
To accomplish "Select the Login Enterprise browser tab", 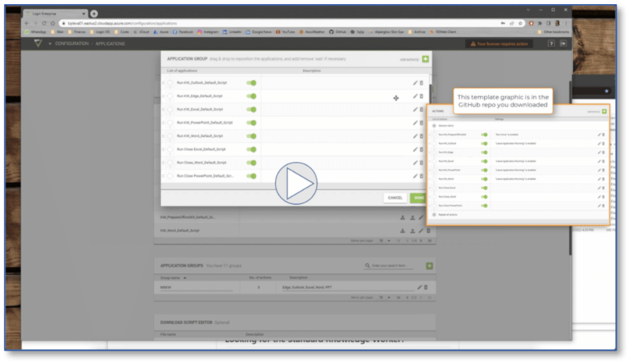I will tap(55, 14).
